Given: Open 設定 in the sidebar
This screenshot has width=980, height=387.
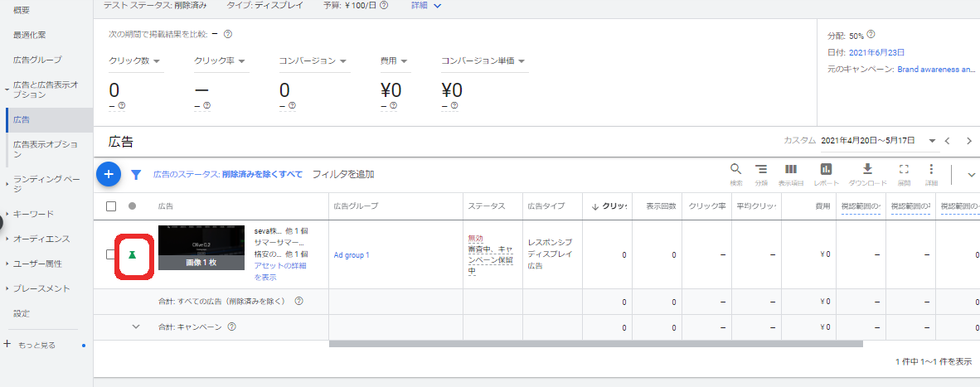Looking at the screenshot, I should [x=22, y=313].
